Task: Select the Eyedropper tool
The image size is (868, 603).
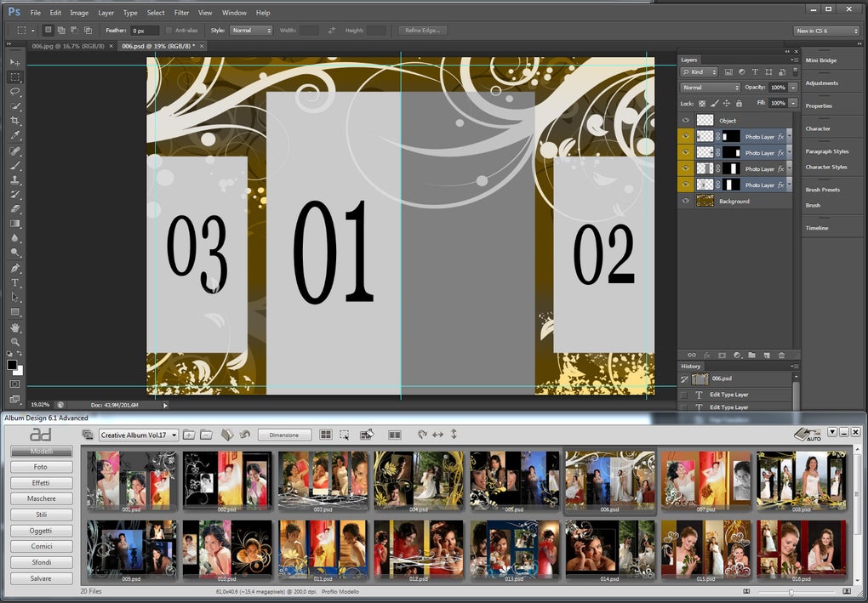Action: (x=15, y=135)
